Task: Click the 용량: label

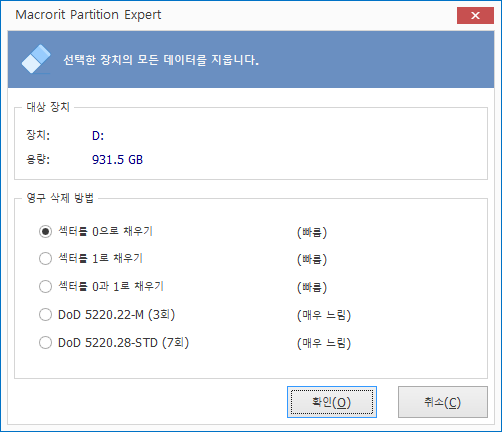Action: point(38,159)
